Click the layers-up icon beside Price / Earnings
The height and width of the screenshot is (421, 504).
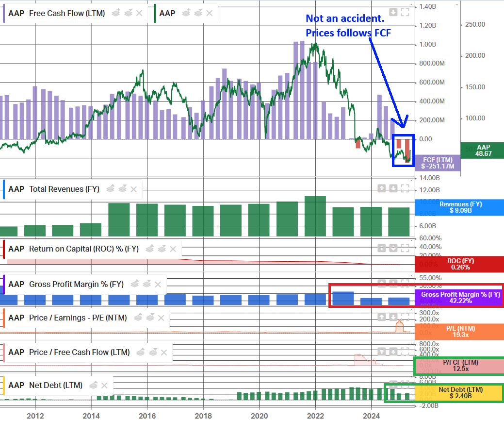click(138, 318)
